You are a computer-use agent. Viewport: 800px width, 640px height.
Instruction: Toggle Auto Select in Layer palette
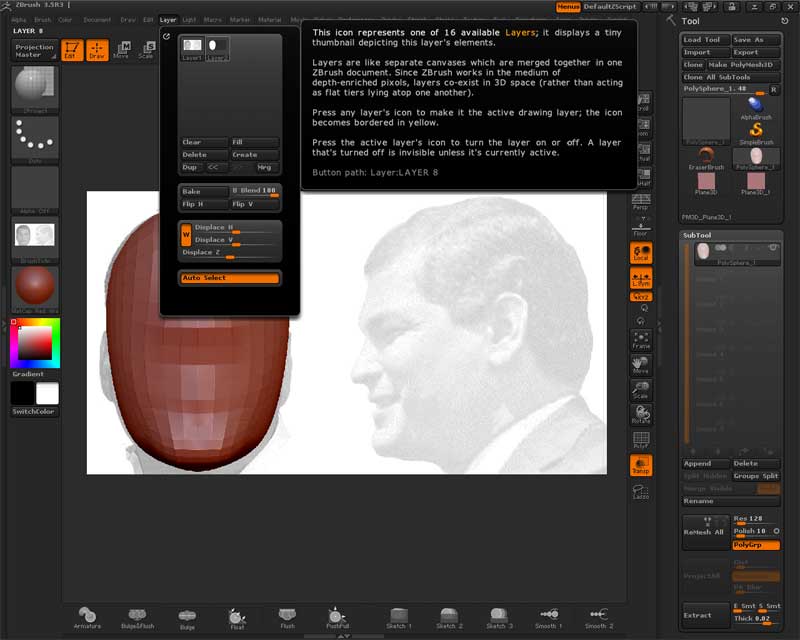[x=230, y=278]
